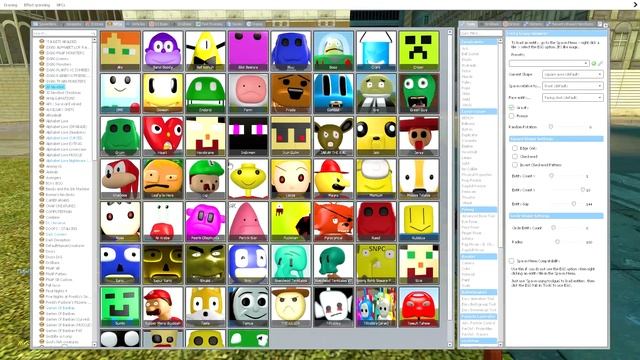This screenshot has width=640, height=360.
Task: Pick the Foxy eyepatch Pyrocynical NPC
Action: click(333, 221)
